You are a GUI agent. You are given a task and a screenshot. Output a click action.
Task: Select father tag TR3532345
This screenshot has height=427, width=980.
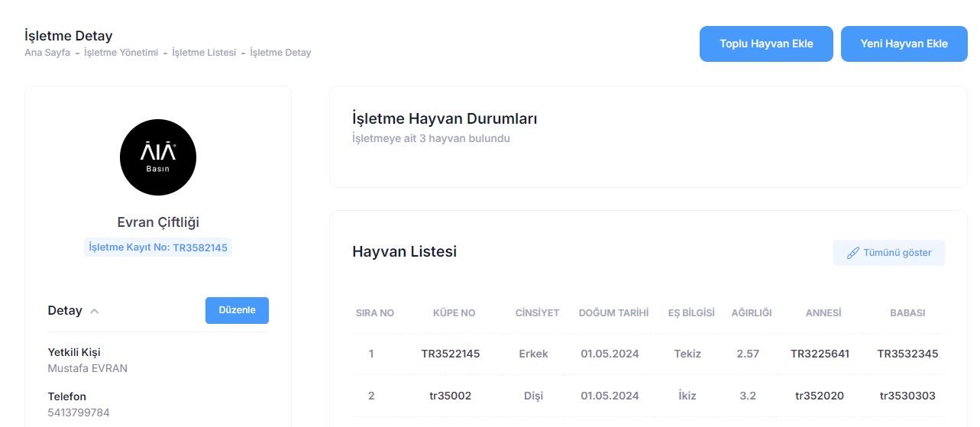907,354
